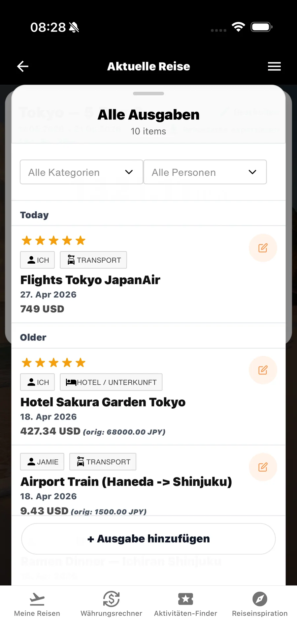The height and width of the screenshot is (644, 297).
Task: Tap the HOTEL / UNTERKUNFT category tag
Action: click(111, 382)
